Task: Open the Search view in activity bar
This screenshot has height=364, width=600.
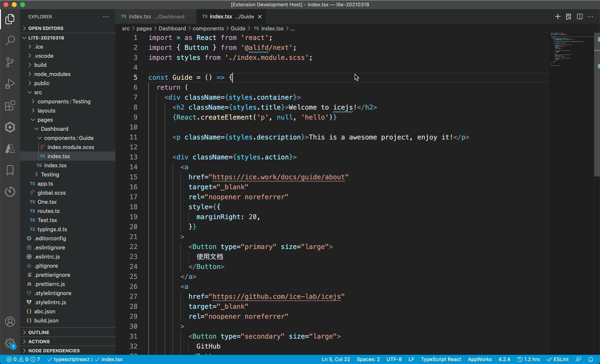Action: [x=10, y=41]
